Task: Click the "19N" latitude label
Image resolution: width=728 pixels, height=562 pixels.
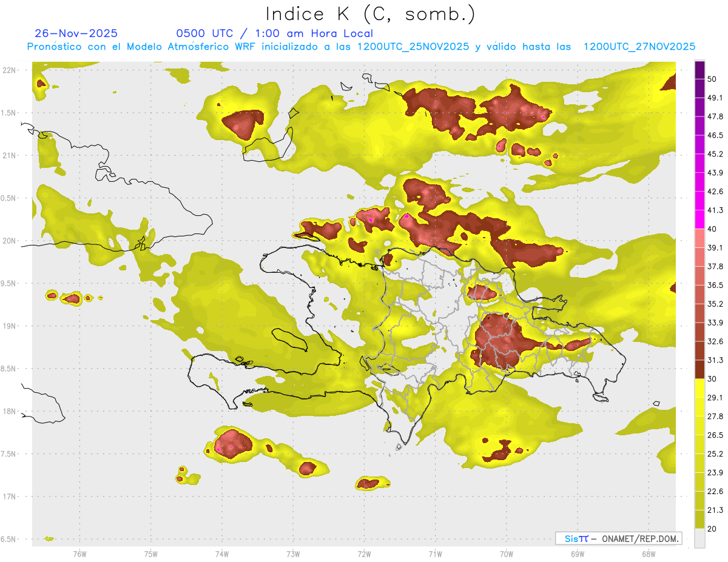Action: [x=9, y=326]
